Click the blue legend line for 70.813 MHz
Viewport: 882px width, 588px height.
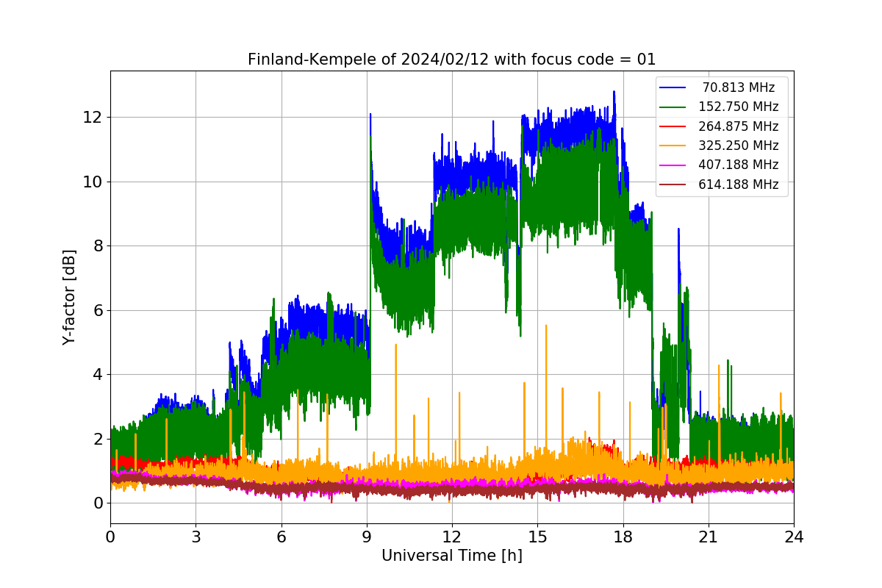pyautogui.click(x=673, y=88)
